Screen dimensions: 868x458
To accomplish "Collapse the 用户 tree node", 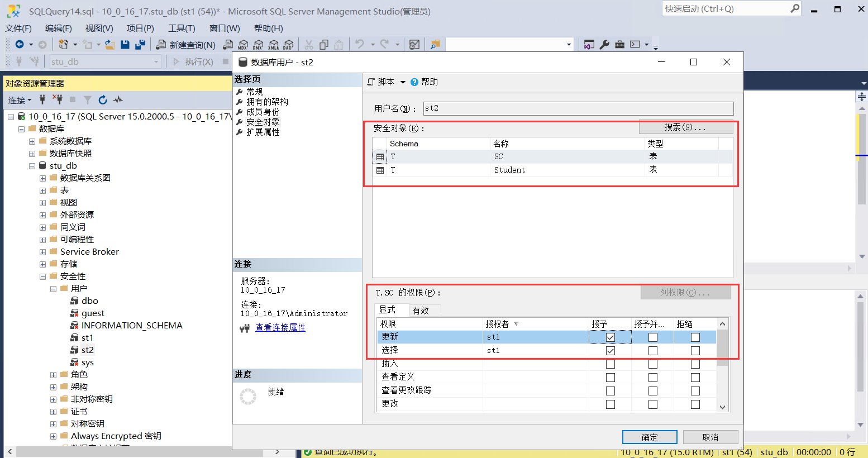I will click(x=53, y=289).
